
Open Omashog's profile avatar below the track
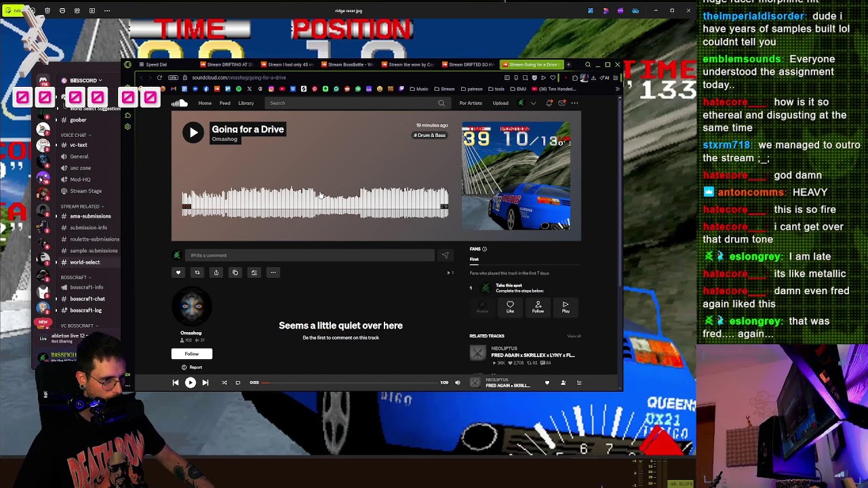coord(192,307)
